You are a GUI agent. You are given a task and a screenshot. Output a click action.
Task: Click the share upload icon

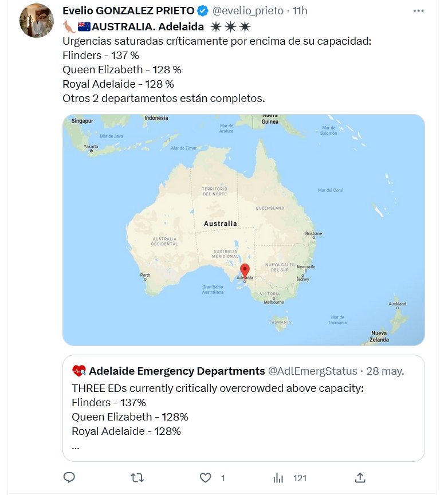360,477
